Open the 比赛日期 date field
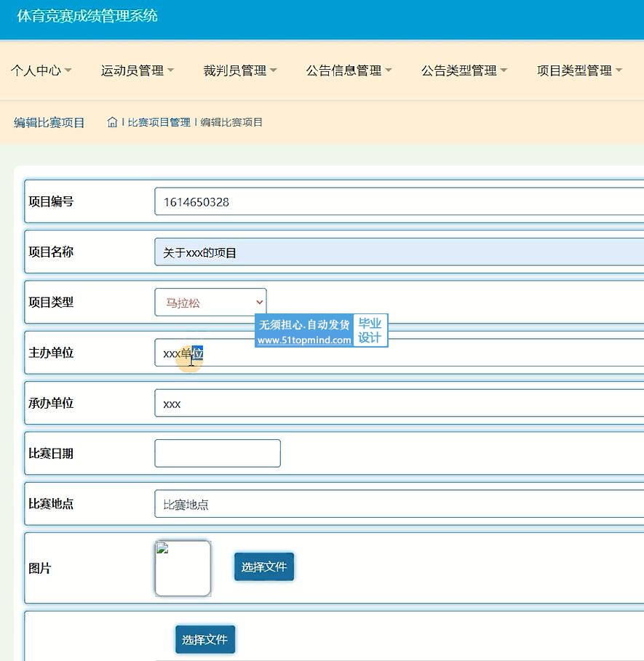This screenshot has width=644, height=661. pos(218,453)
